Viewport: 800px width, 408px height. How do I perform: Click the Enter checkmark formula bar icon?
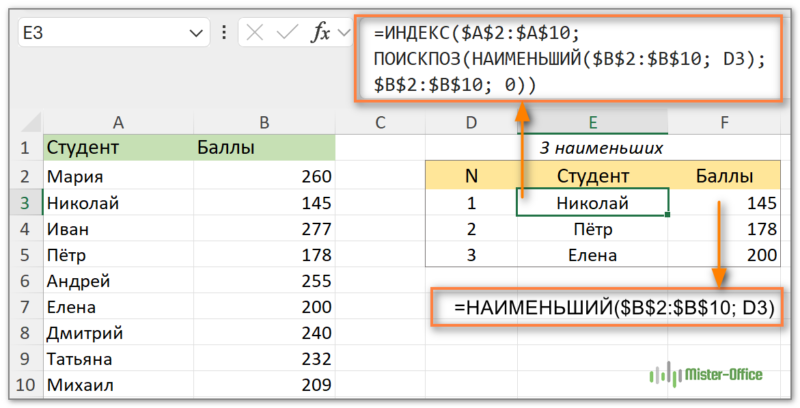pos(286,33)
